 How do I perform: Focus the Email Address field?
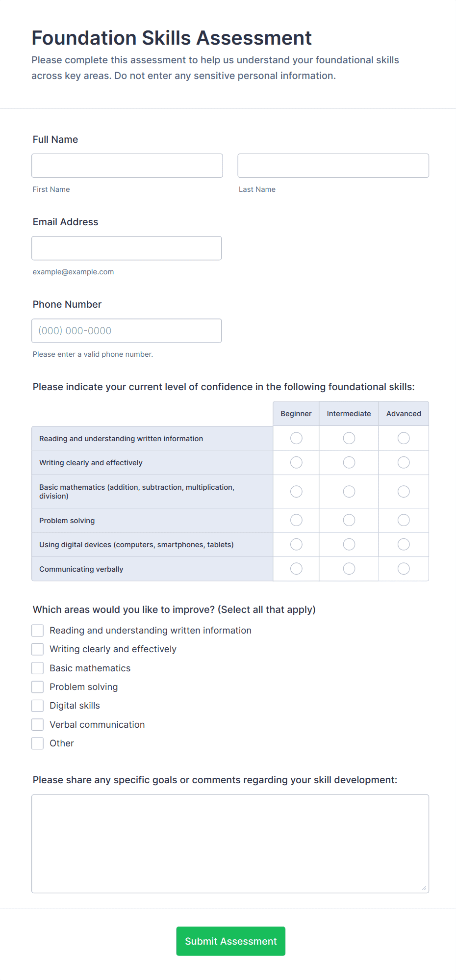(127, 248)
